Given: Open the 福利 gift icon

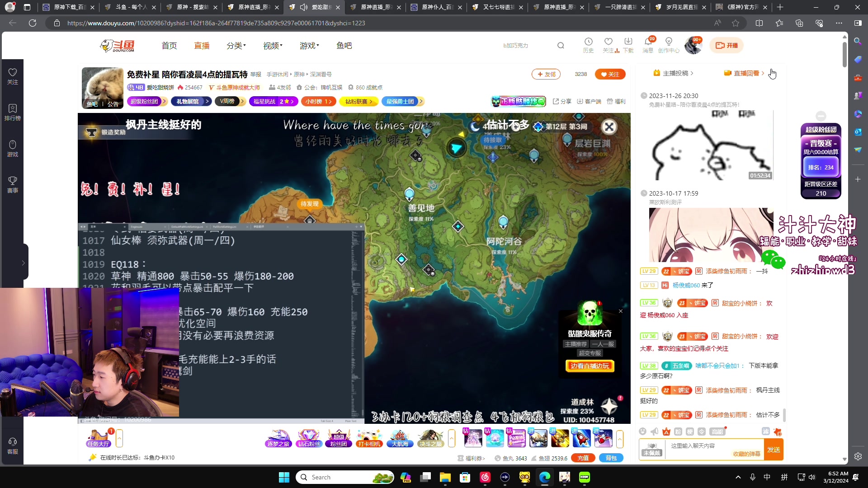Looking at the screenshot, I should pyautogui.click(x=616, y=101).
